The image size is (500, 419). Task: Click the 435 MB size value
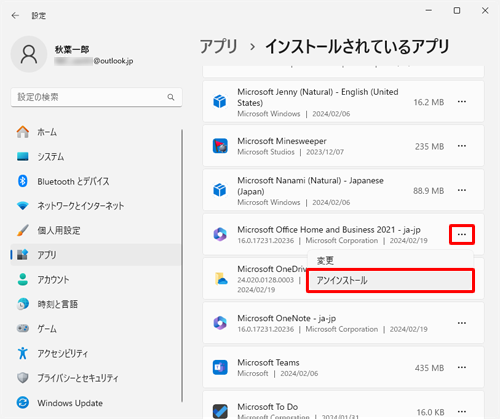(429, 368)
